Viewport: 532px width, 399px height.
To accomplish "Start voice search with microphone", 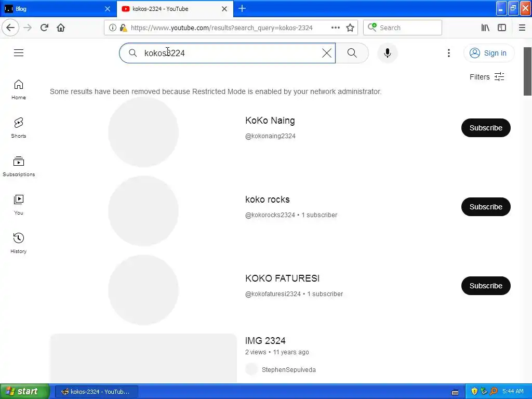I will click(388, 53).
